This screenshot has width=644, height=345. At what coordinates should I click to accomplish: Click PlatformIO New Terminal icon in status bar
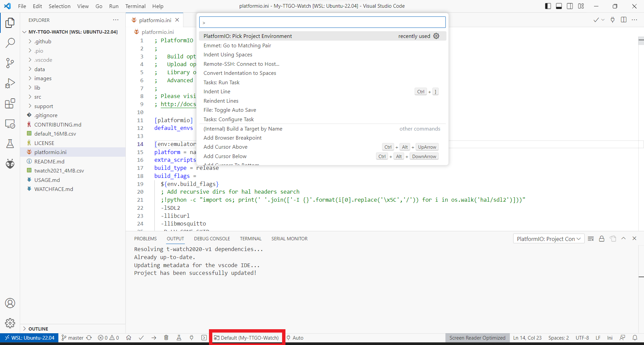tap(204, 338)
